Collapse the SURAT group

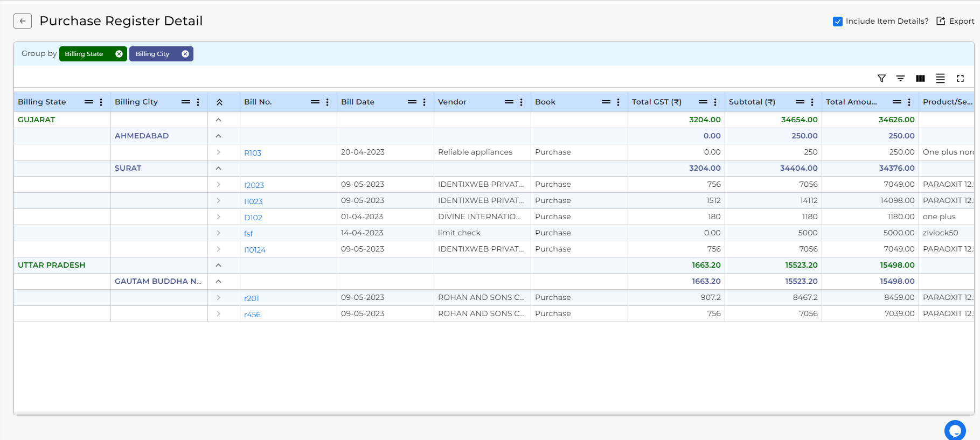(x=218, y=168)
